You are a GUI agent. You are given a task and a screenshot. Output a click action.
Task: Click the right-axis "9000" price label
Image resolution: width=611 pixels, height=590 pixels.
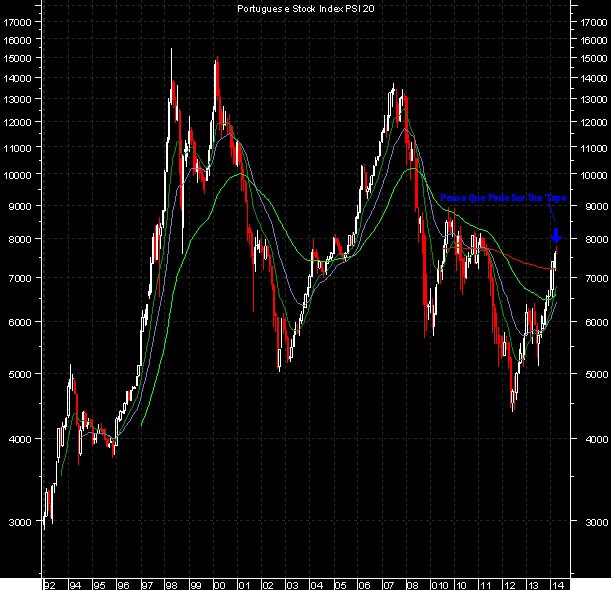click(x=597, y=206)
